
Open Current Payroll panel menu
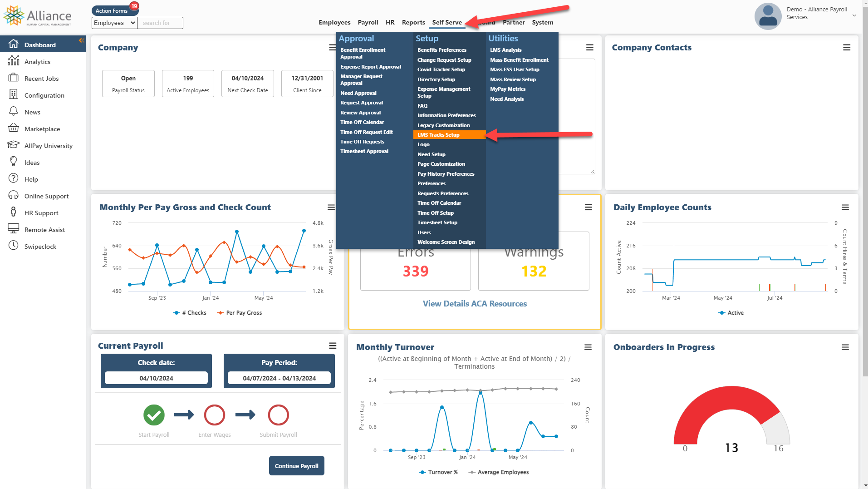click(x=333, y=346)
